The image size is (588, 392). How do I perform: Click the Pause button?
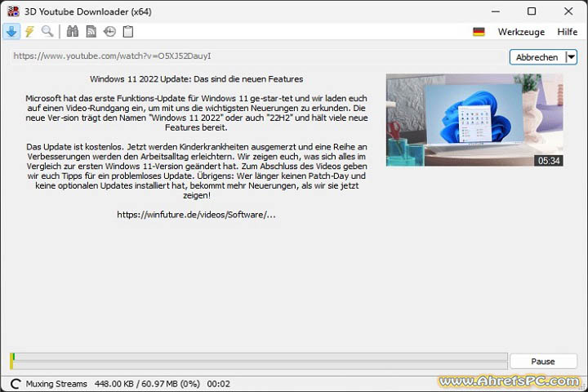pos(543,361)
